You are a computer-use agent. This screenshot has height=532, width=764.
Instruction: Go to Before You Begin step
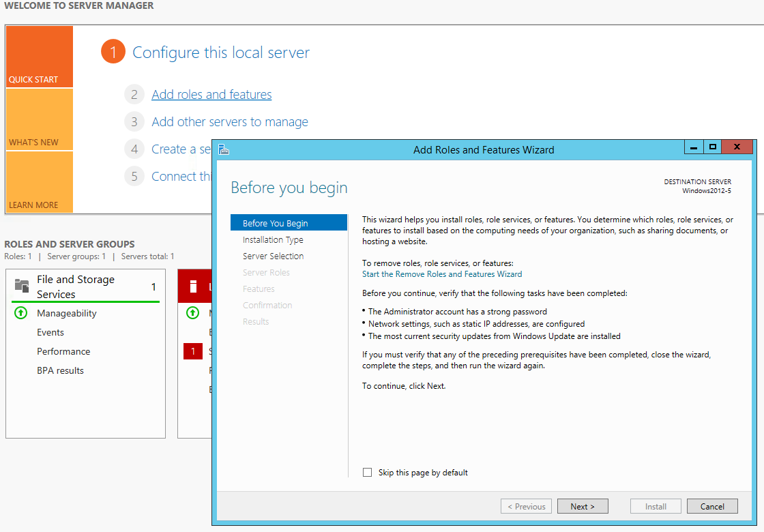pyautogui.click(x=276, y=223)
